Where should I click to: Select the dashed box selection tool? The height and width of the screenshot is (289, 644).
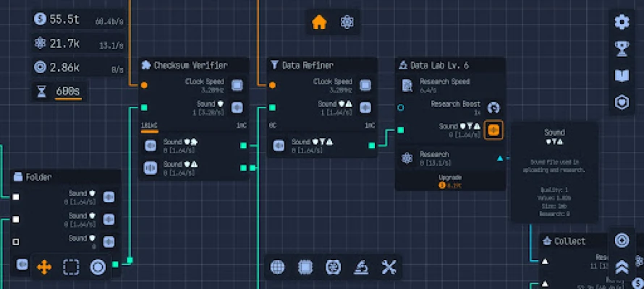71,267
